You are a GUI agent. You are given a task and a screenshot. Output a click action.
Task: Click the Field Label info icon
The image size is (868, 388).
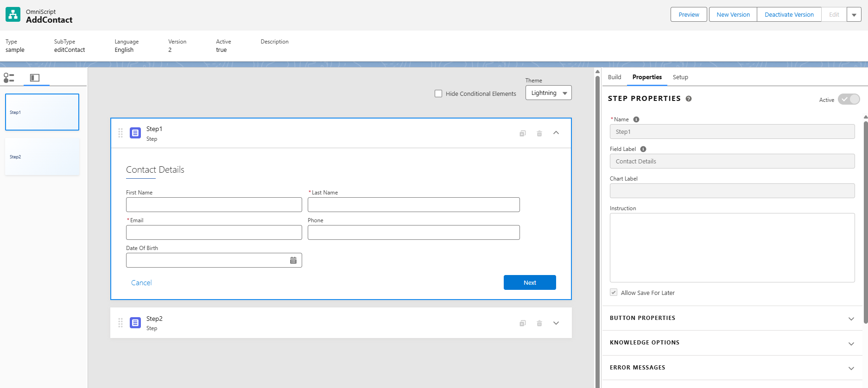click(643, 149)
